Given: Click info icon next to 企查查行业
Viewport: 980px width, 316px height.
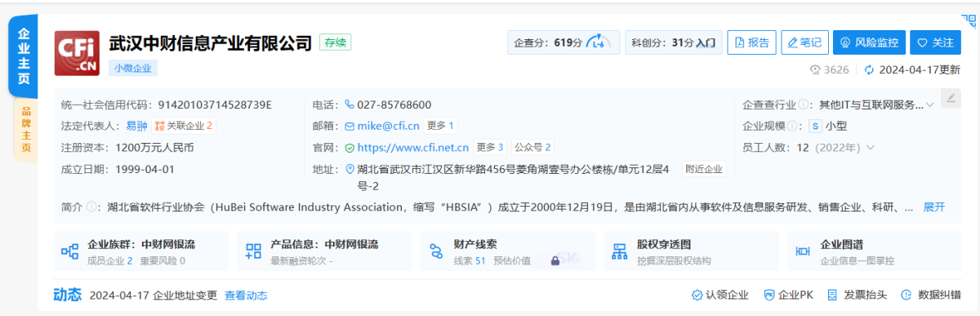Looking at the screenshot, I should pyautogui.click(x=804, y=105).
